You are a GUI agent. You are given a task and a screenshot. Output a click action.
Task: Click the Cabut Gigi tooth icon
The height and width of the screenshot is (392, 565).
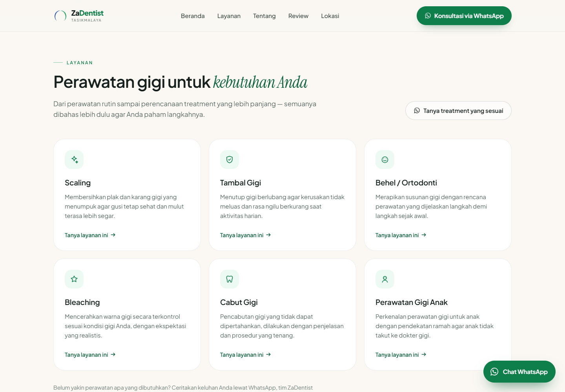click(x=230, y=279)
